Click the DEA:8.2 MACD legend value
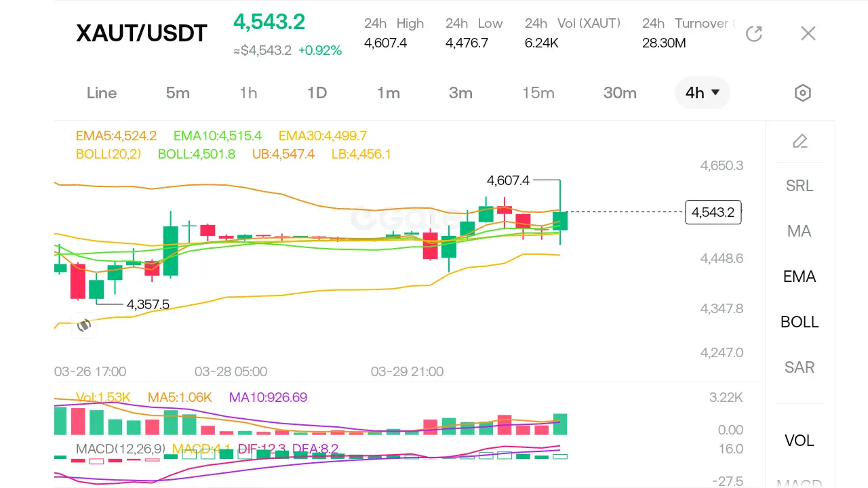The width and height of the screenshot is (868, 488). pos(314,449)
